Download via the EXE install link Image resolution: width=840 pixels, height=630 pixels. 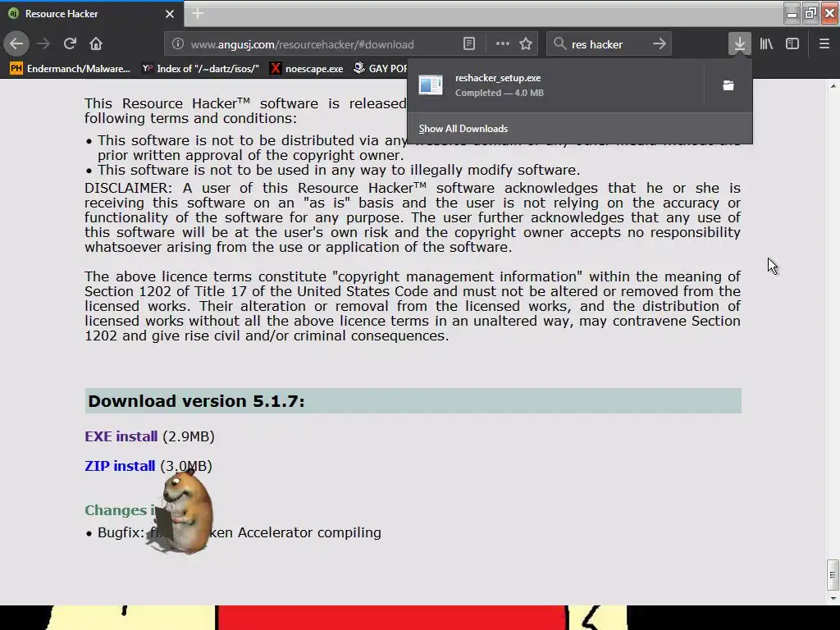point(121,436)
